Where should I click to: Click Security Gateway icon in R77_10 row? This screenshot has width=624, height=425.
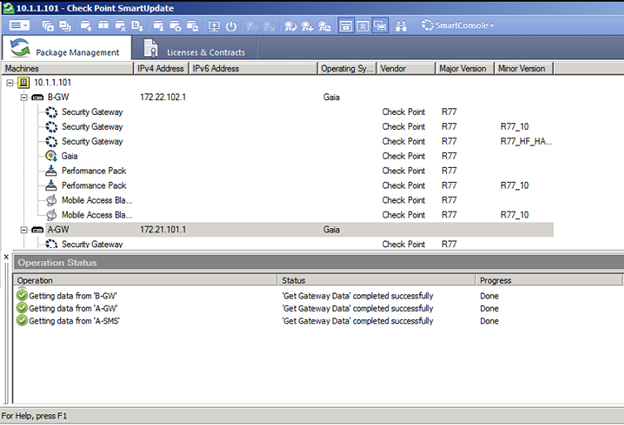(x=51, y=127)
